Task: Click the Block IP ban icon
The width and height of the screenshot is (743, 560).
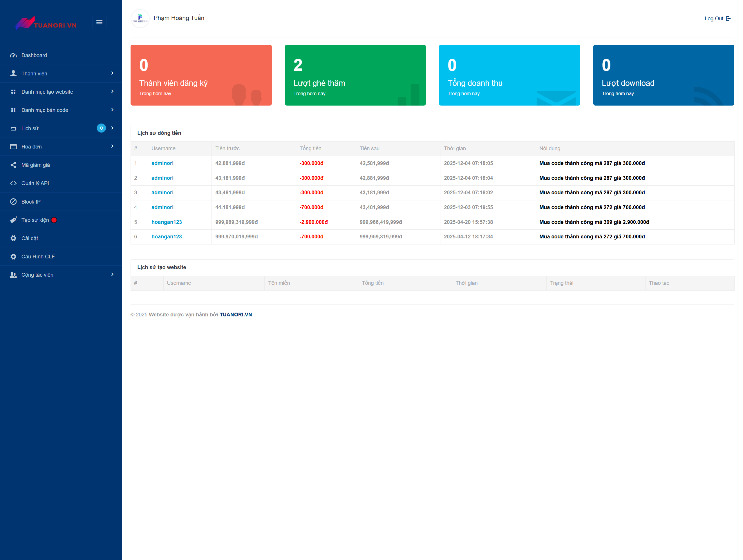Action: 13,202
